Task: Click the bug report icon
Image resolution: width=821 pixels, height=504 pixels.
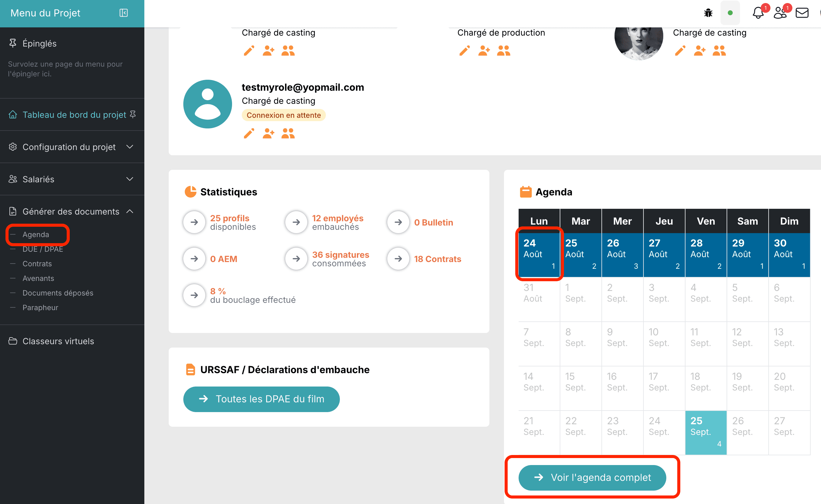Action: click(708, 13)
